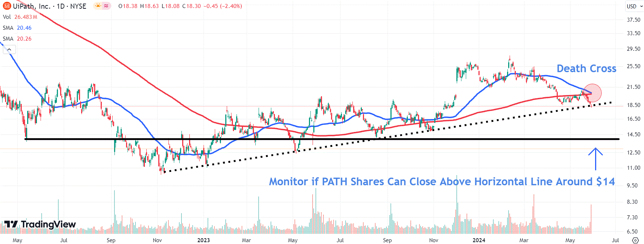Click the 8.30 price axis label
The height and width of the screenshot is (244, 644).
[x=632, y=202]
